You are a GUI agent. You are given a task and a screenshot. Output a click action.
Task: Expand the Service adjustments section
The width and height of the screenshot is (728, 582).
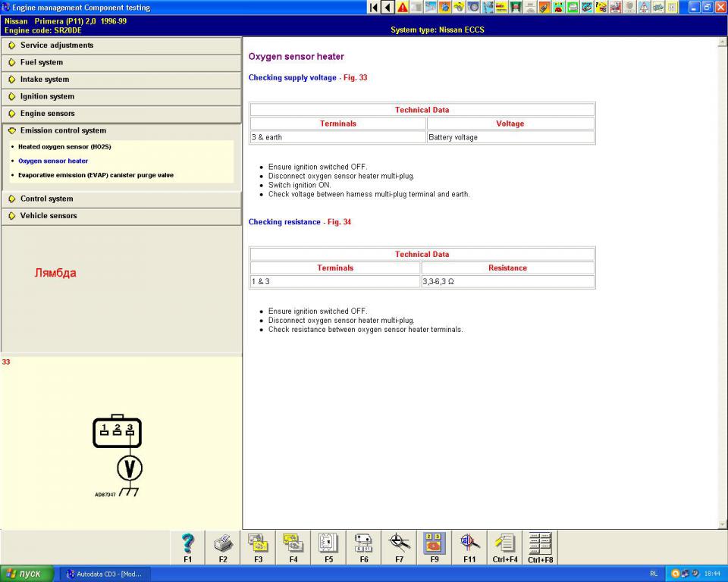pos(121,45)
